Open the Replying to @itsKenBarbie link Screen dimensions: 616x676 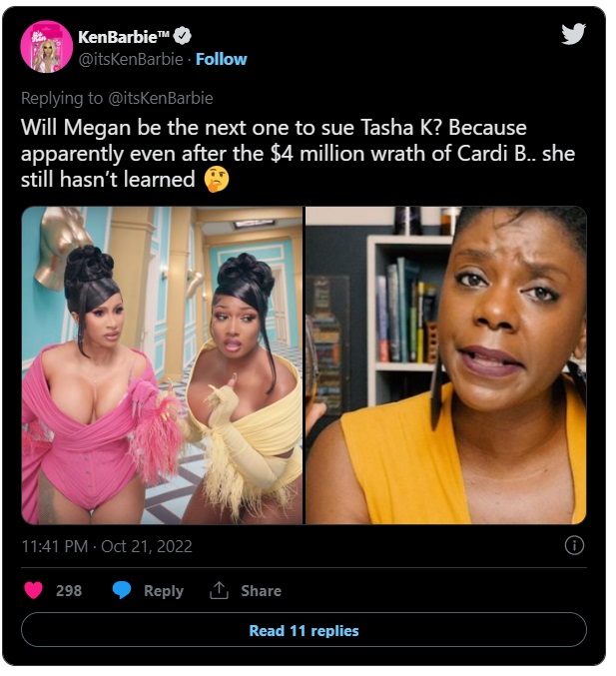tap(117, 98)
